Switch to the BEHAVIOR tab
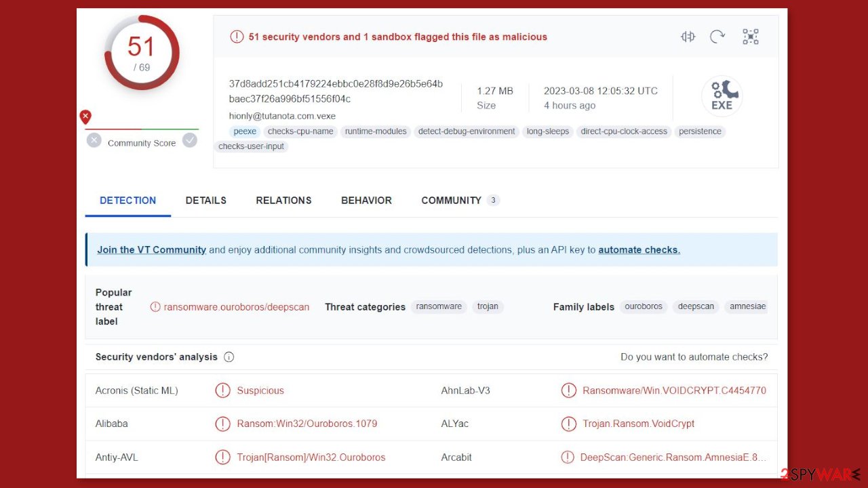The height and width of the screenshot is (488, 868). (366, 201)
